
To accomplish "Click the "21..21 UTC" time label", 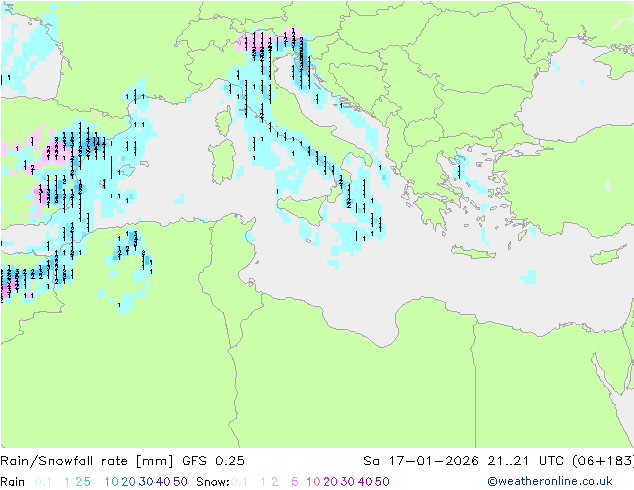I will [526, 461].
